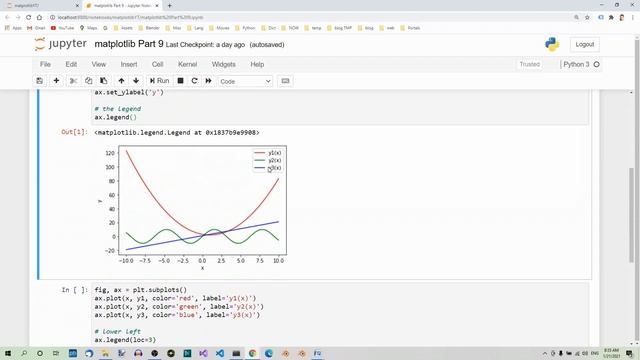Image resolution: width=640 pixels, height=360 pixels.
Task: Open Microsoft Edge from taskbar
Action: [x=269, y=353]
